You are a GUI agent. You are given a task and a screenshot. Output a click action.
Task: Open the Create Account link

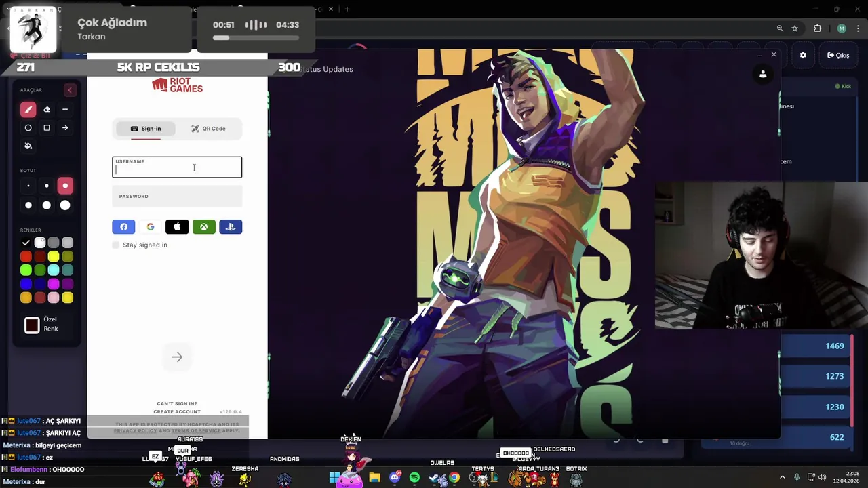(177, 412)
